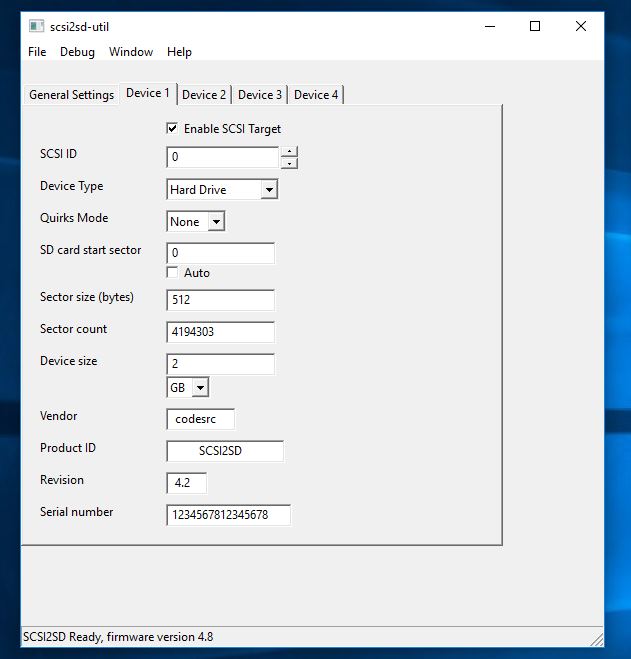The image size is (631, 659).
Task: Minimize the scsi2sd-util window
Action: [x=490, y=26]
